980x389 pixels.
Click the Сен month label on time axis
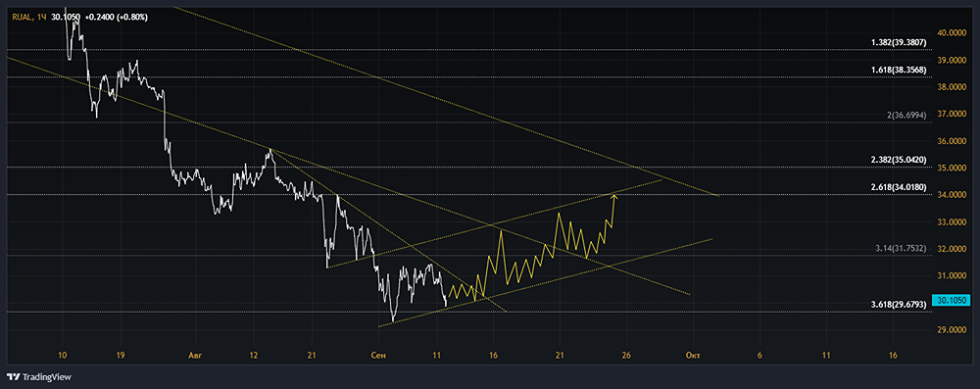point(378,356)
